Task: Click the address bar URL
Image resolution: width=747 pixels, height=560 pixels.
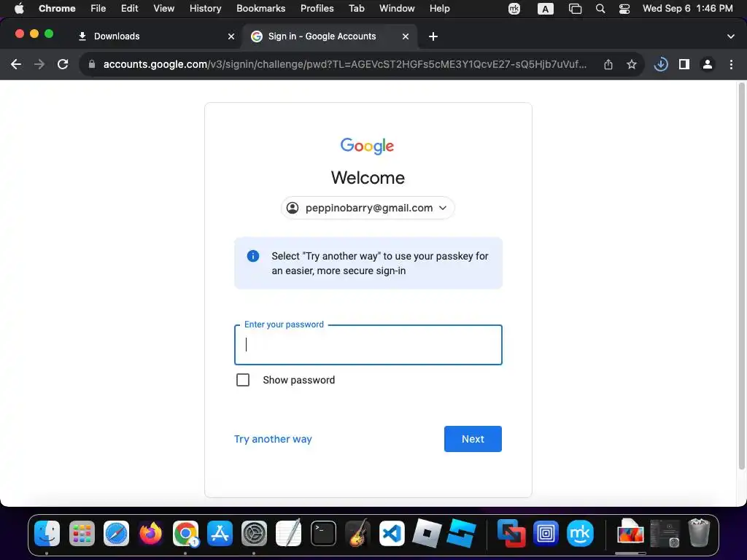Action: 345,64
